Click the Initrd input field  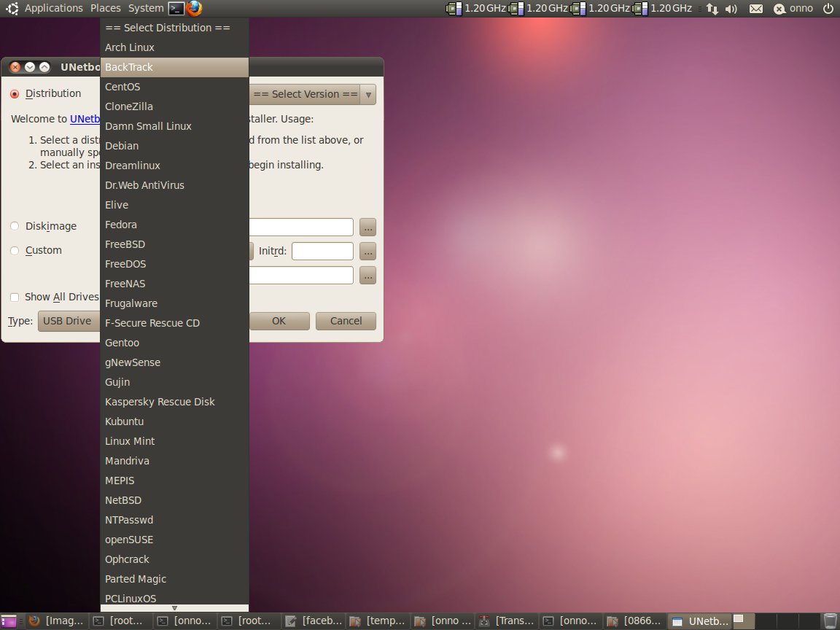322,252
